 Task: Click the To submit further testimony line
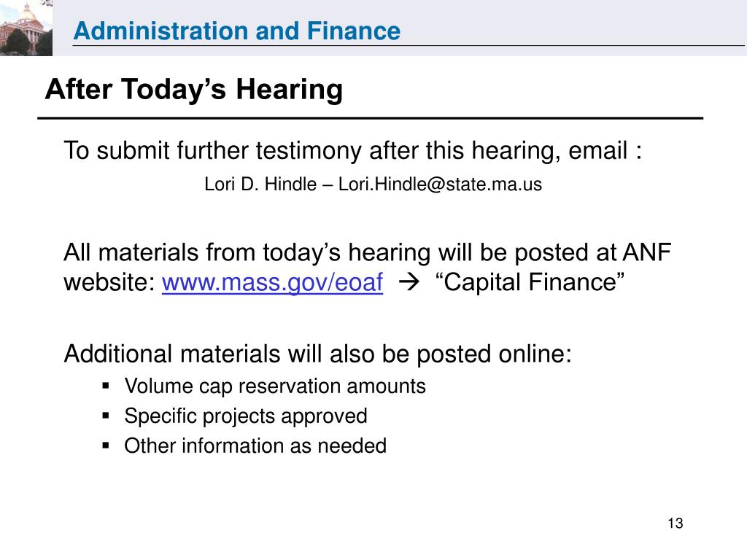tap(352, 151)
